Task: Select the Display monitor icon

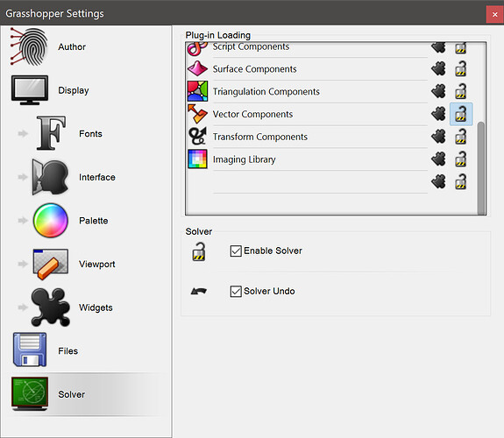Action: tap(30, 90)
